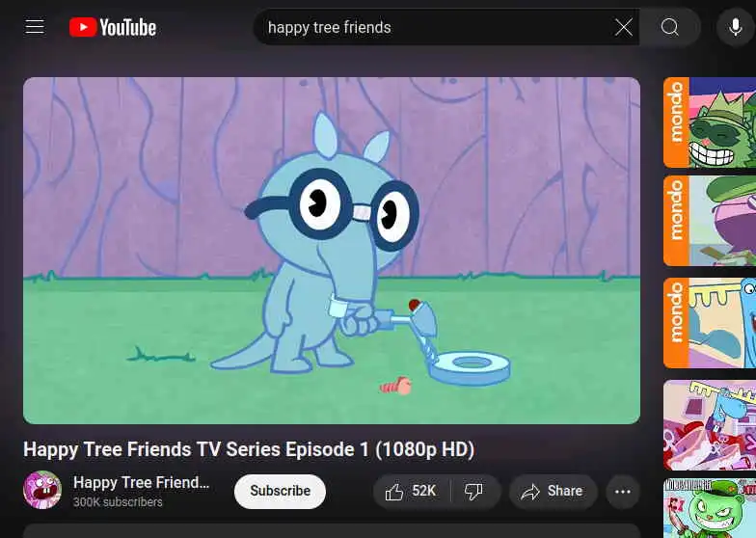Expand the video description box below channel

[332, 530]
